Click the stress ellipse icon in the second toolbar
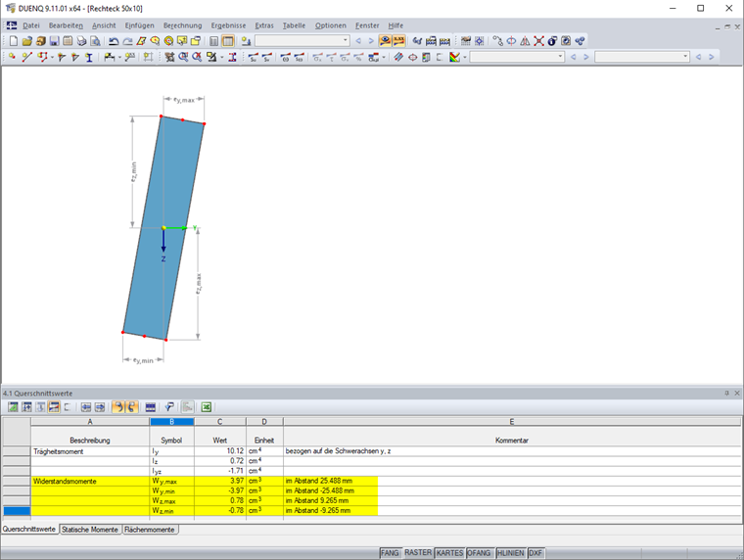The image size is (744, 560). (413, 58)
